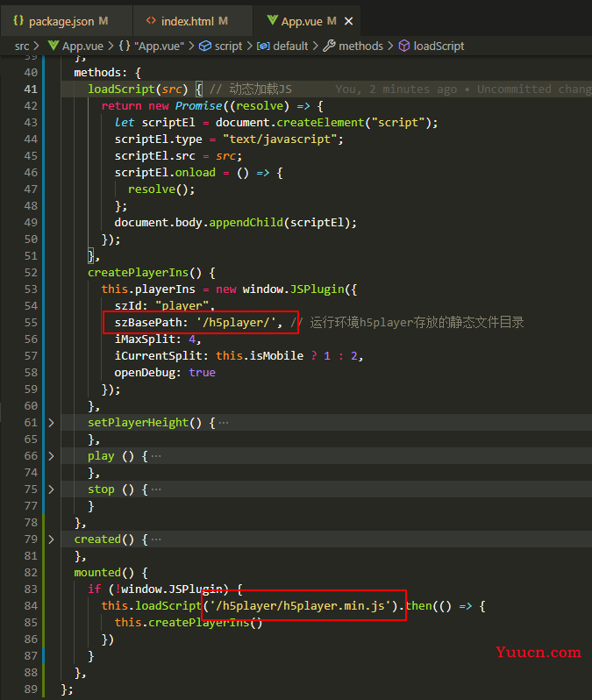Click the Promise keyword on line 42
592x700 pixels.
(x=199, y=106)
